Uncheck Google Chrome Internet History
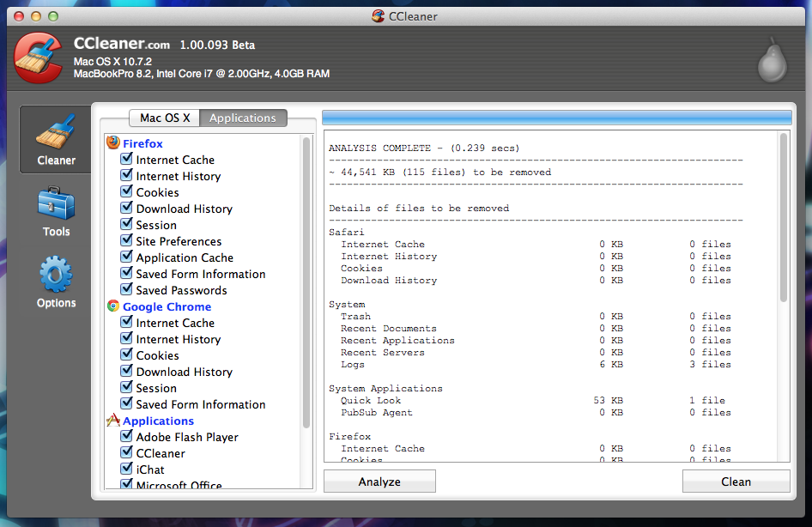 [126, 338]
